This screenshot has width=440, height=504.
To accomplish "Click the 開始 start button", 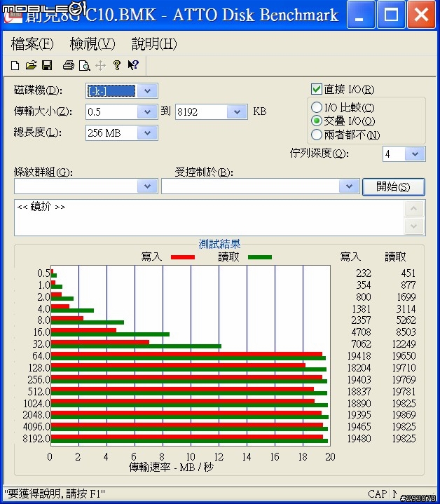I will pyautogui.click(x=394, y=186).
